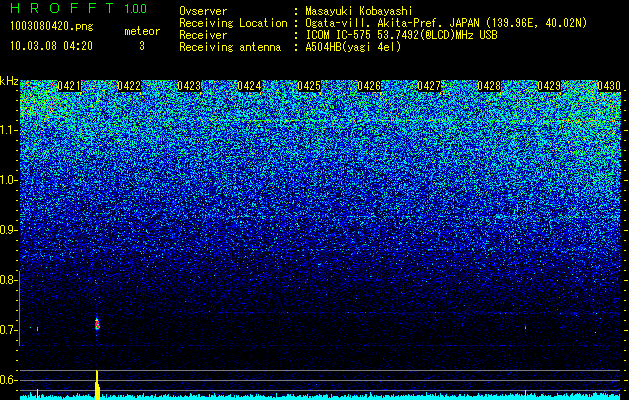This screenshot has width=629, height=400.
Task: Click the 1.0 kHz axis label
Action: click(8, 181)
